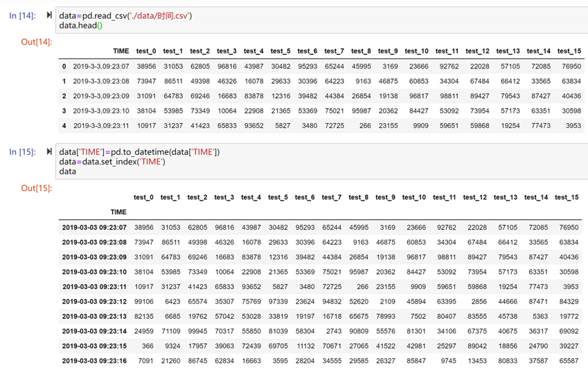This screenshot has height=368, width=588.
Task: Select value 84329 under test_15
Action: click(569, 302)
